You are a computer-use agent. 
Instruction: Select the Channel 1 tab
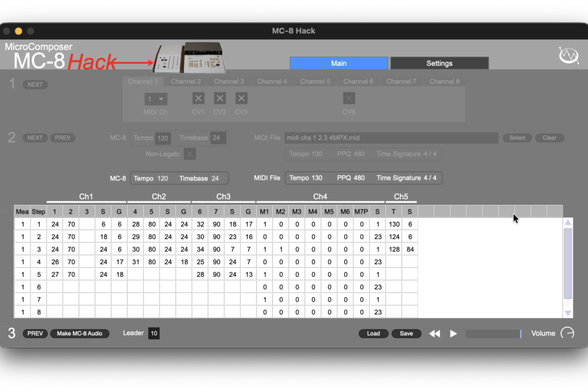pyautogui.click(x=142, y=81)
